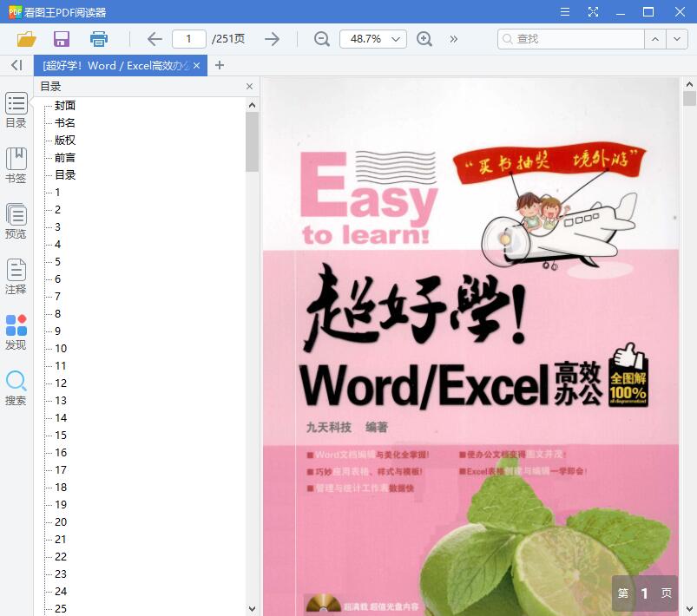The image size is (697, 616).
Task: Select 书名 in the outline
Action: (x=65, y=122)
